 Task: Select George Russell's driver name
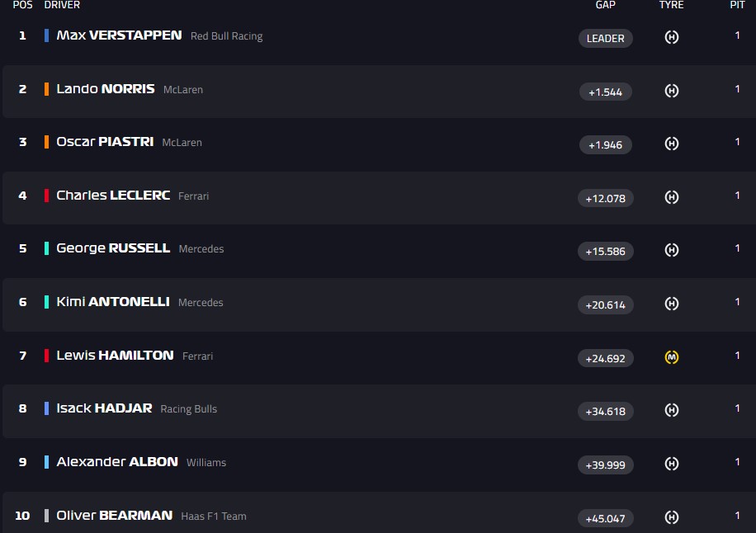pyautogui.click(x=113, y=248)
